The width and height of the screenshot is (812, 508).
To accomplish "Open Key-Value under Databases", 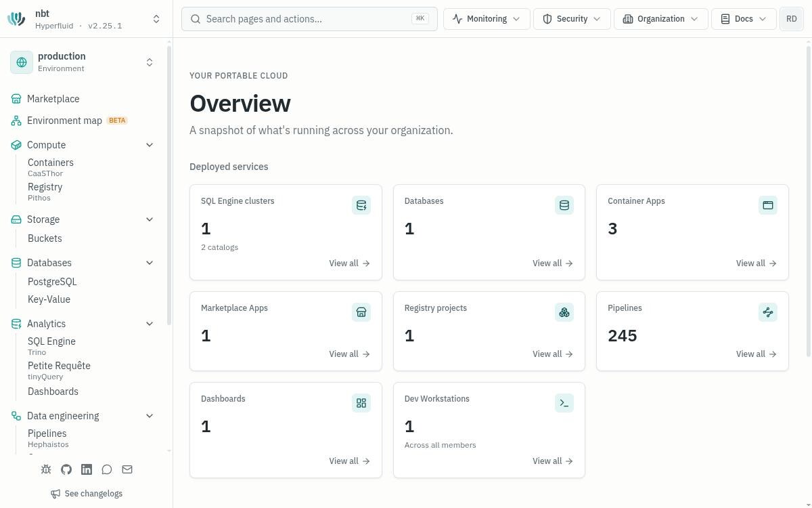I will (x=49, y=299).
